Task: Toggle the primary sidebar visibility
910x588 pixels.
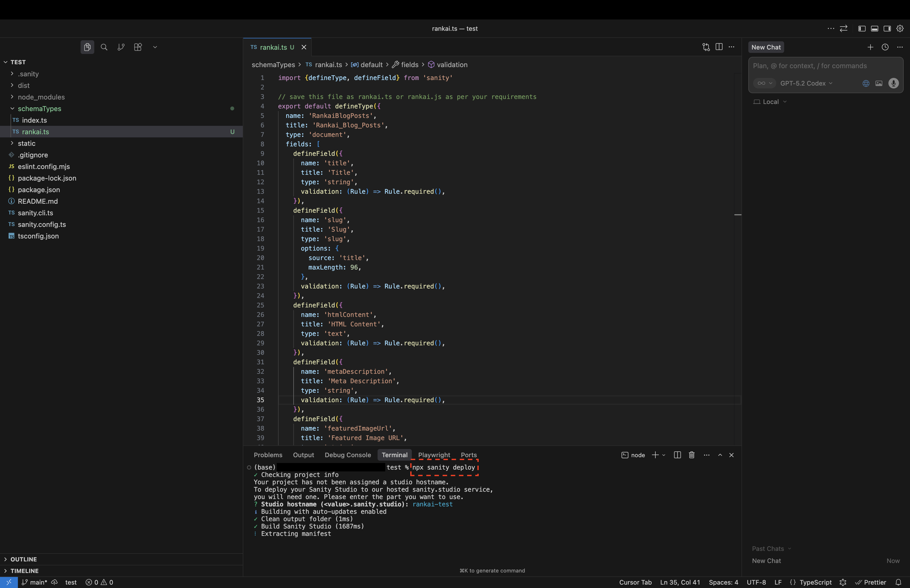Action: tap(862, 28)
